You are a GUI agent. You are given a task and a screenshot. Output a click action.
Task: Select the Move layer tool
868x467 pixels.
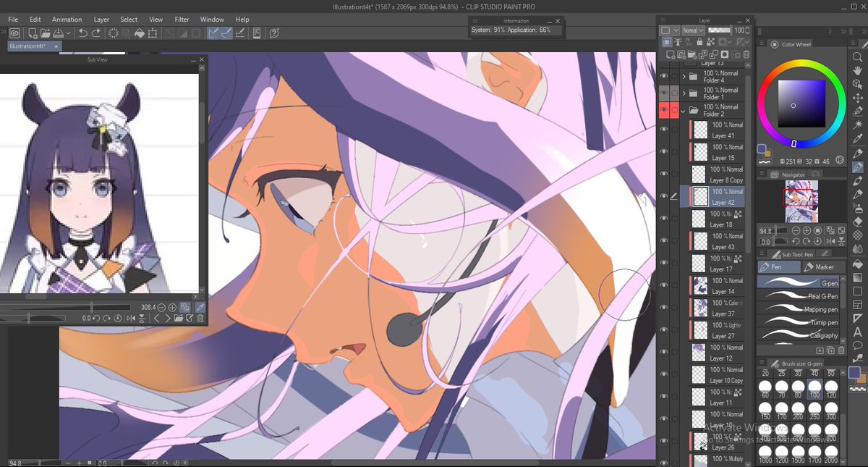point(858,97)
